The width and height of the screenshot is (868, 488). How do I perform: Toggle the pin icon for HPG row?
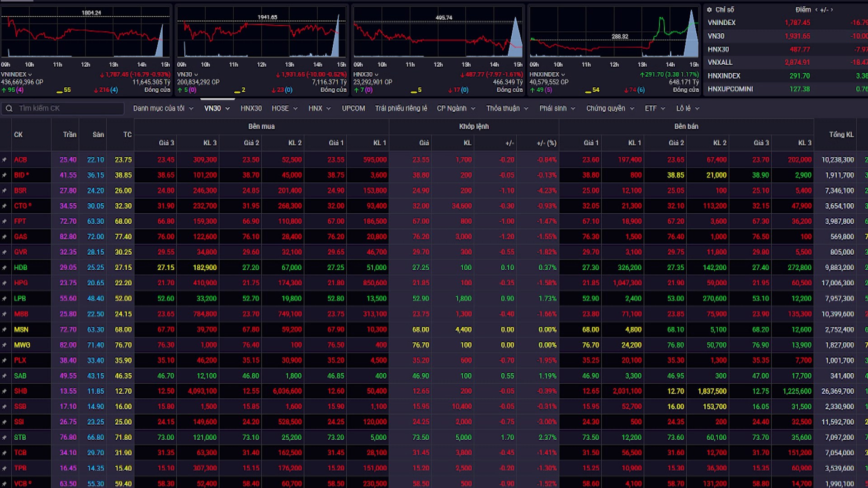pos(5,283)
